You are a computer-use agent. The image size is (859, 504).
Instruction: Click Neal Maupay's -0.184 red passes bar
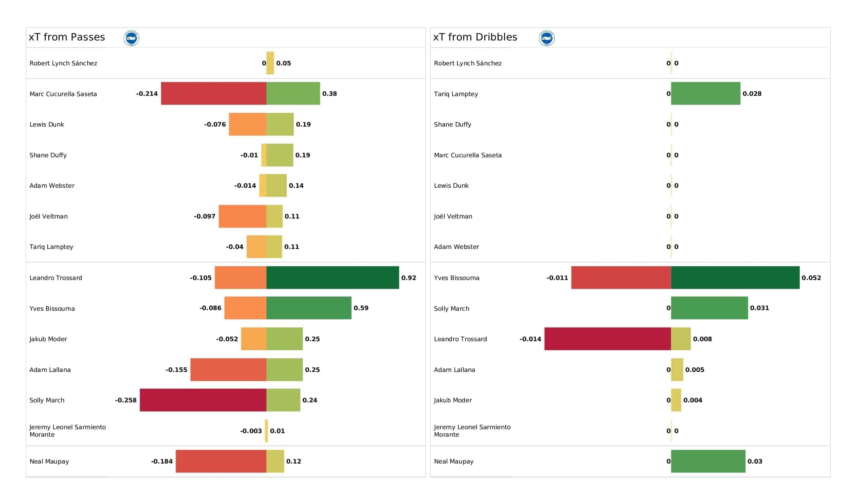(x=221, y=461)
